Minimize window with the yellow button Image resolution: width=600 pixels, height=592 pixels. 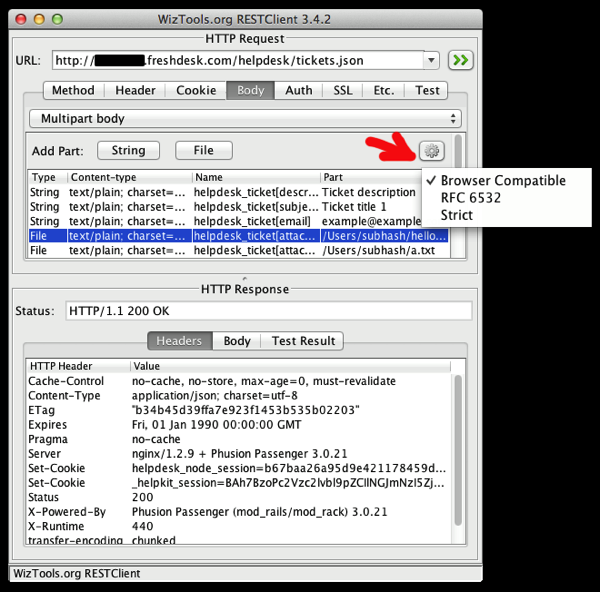coord(39,19)
